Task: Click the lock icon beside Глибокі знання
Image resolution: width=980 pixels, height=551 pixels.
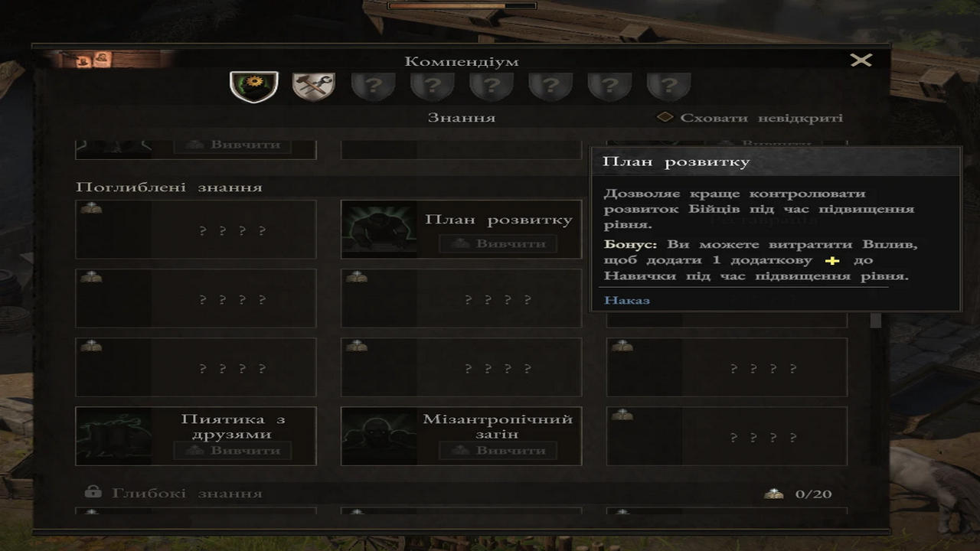Action: (93, 492)
